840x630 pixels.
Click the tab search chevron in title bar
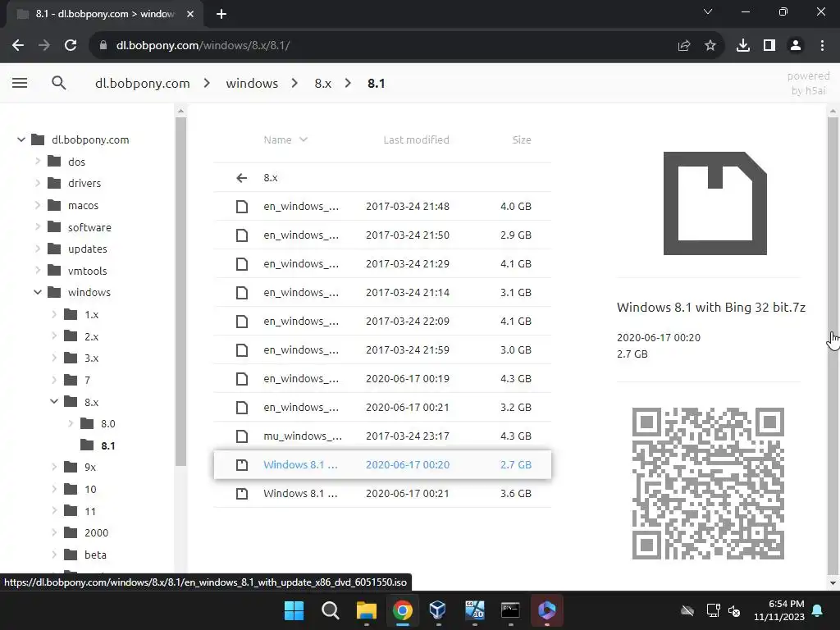pos(708,11)
